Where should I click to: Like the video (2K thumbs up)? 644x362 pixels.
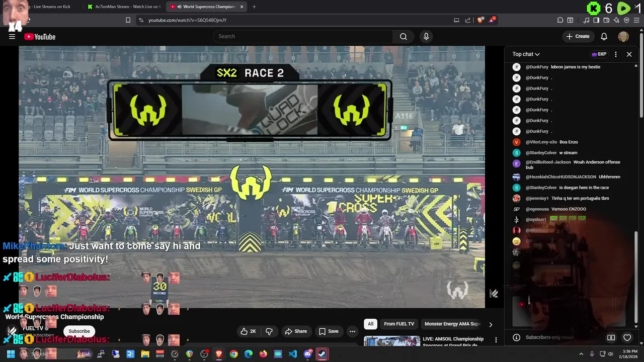(249, 331)
